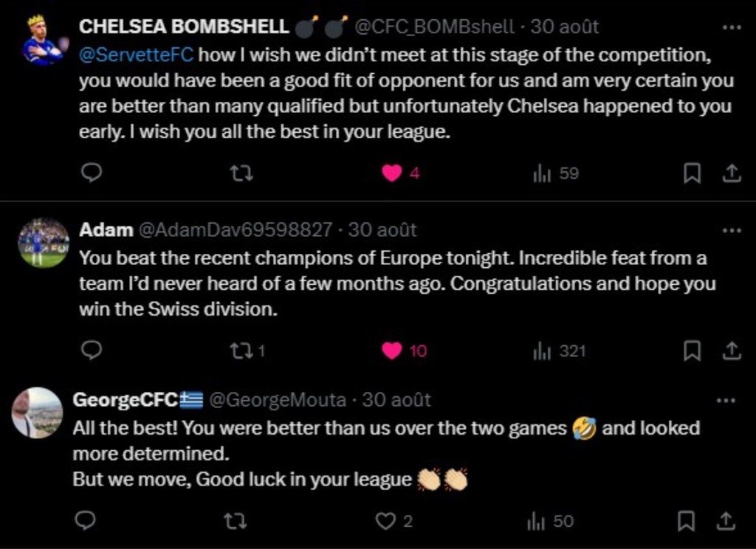
Task: Share Adam's tweet
Action: tap(731, 351)
